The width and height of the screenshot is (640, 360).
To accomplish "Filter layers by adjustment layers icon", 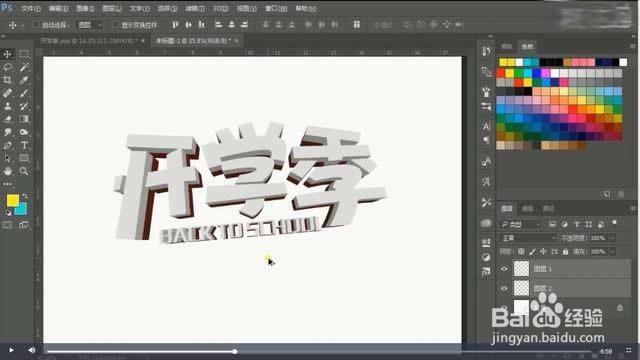I will [564, 224].
